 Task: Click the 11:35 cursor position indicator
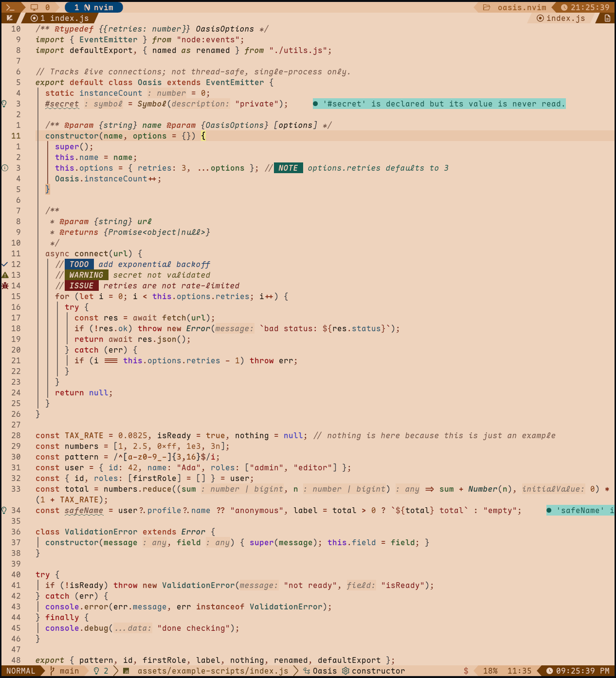coord(519,671)
